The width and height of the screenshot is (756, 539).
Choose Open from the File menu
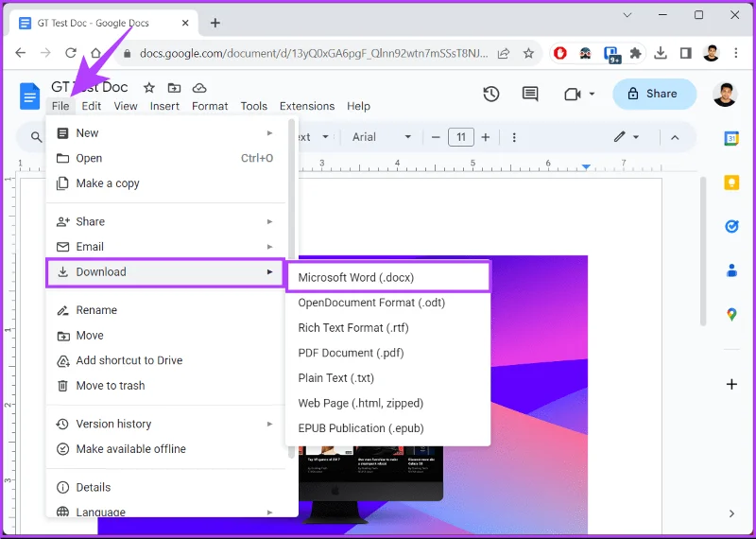pos(166,158)
